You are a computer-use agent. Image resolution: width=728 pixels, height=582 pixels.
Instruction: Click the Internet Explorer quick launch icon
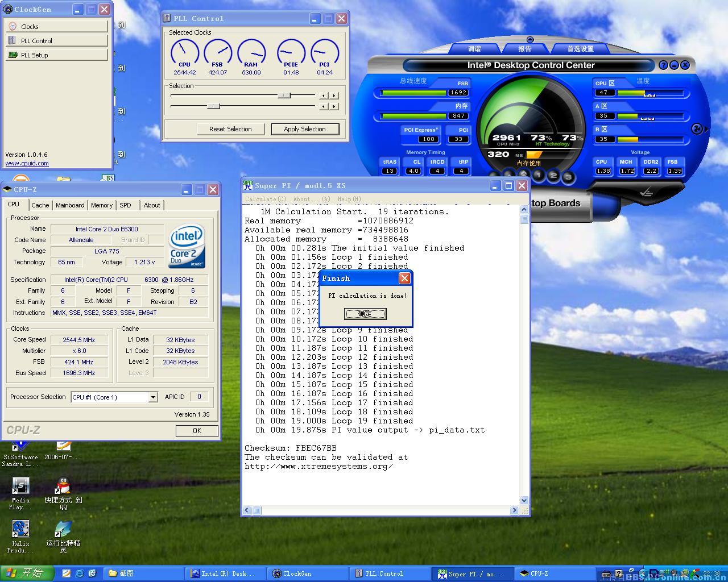point(79,573)
